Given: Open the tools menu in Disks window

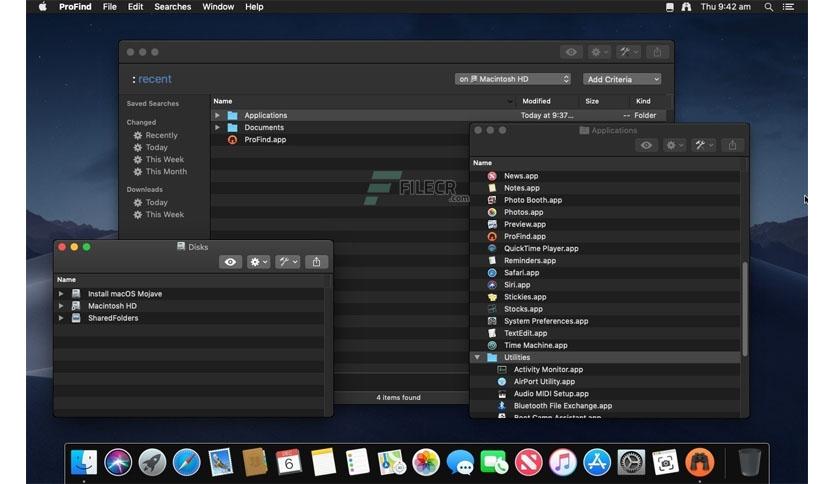Looking at the screenshot, I should coord(288,262).
